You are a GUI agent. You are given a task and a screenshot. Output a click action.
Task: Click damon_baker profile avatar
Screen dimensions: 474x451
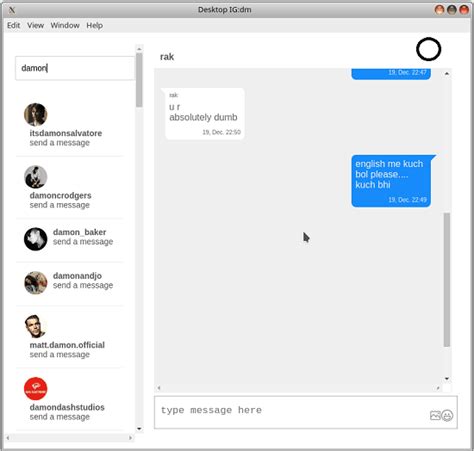coord(36,239)
